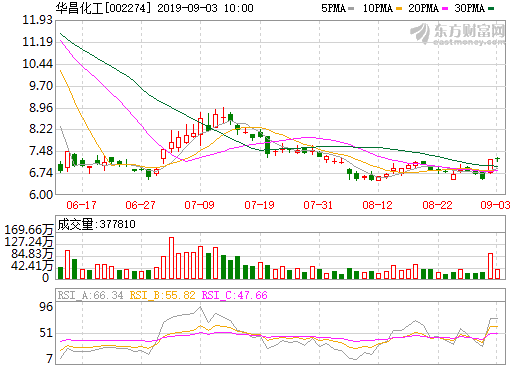Screen dimensions: 520x365
Task: Select the gray 5PMA legend color marker
Action: click(x=351, y=9)
